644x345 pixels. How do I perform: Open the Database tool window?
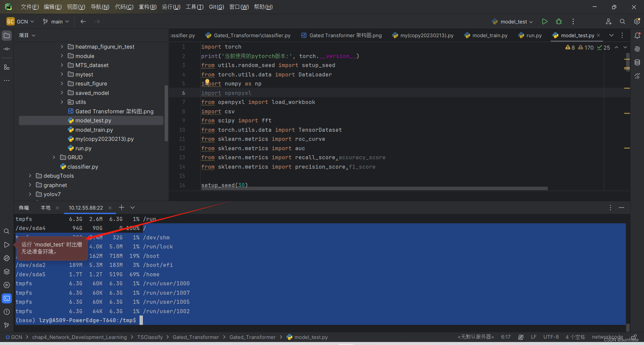[x=638, y=62]
